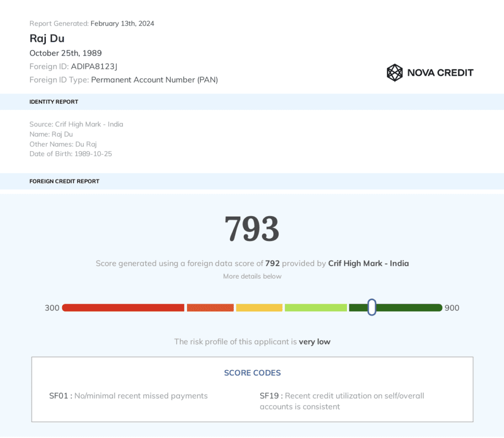The width and height of the screenshot is (504, 438).
Task: Click the SF01 score code entry
Action: pyautogui.click(x=128, y=396)
